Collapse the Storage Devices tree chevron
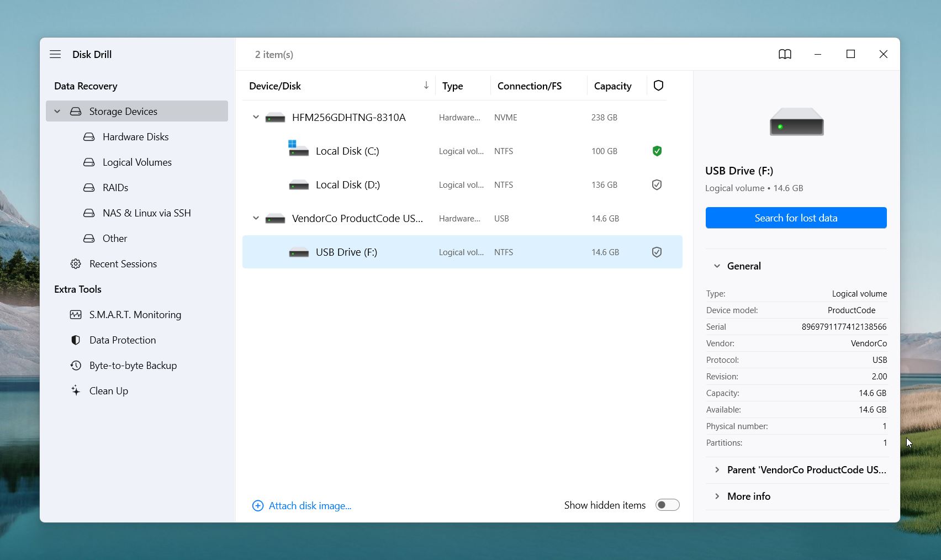Viewport: 941px width, 560px height. point(57,112)
